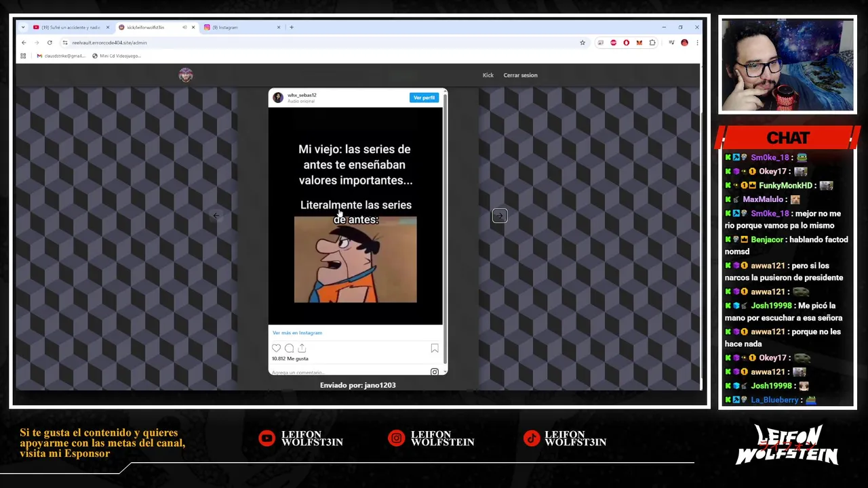Image resolution: width=868 pixels, height=488 pixels.
Task: Click the embed's vertical scrollbar
Action: tap(445, 230)
